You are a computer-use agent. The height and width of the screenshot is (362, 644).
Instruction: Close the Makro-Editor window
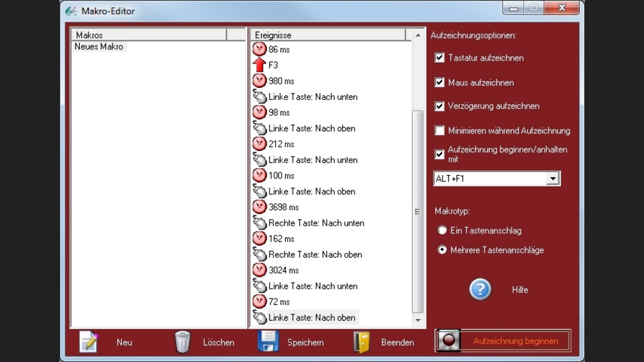coord(561,8)
